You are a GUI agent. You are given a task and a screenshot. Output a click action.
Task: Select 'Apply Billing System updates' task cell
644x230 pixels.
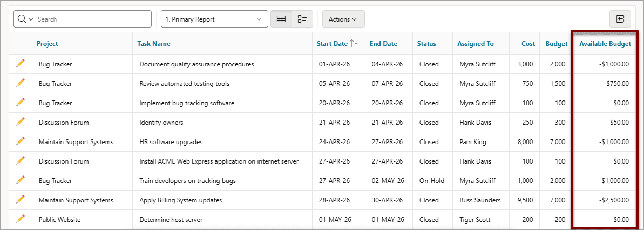tap(222, 200)
